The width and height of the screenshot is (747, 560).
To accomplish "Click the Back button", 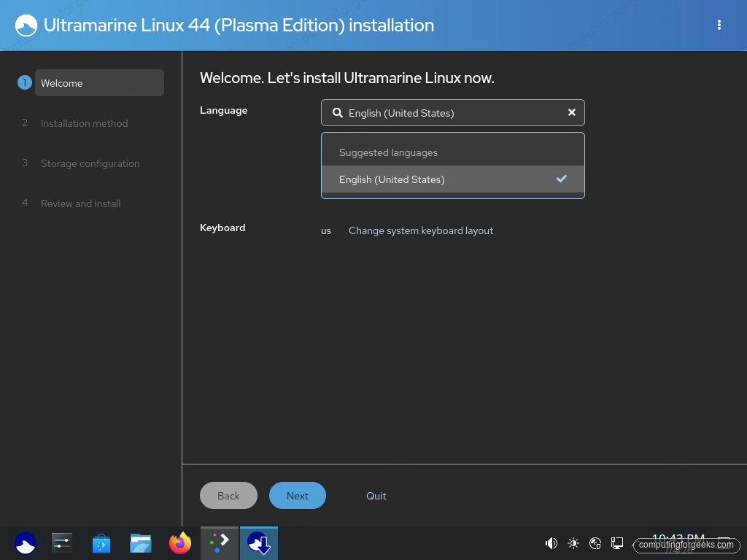I will coord(228,496).
